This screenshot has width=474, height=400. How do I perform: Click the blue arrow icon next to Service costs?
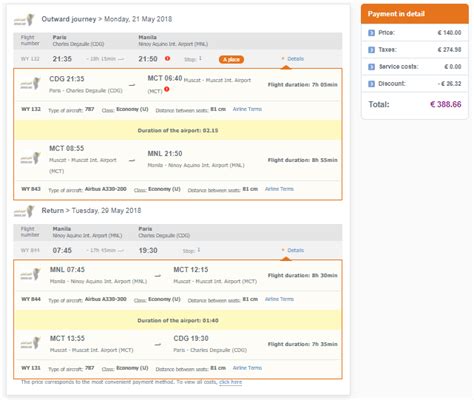tap(371, 67)
